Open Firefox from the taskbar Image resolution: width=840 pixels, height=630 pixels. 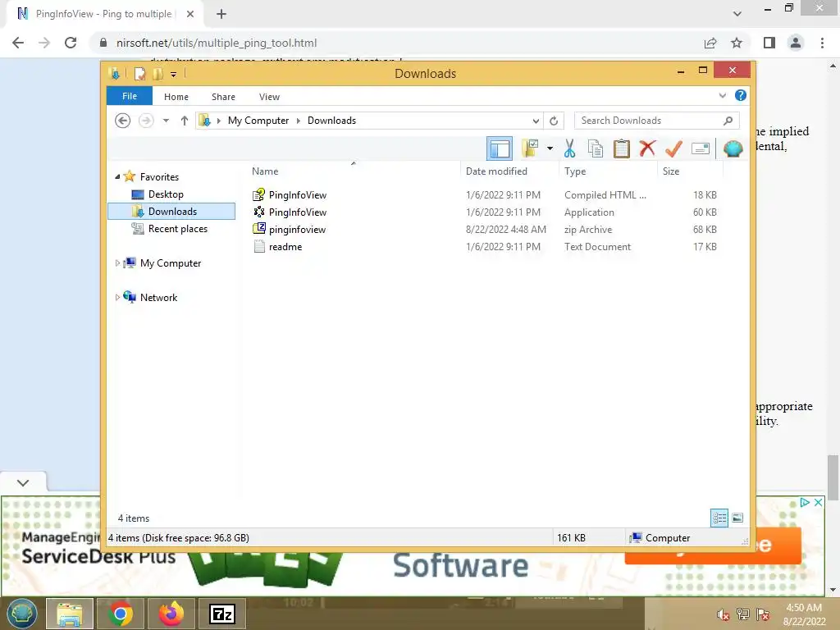click(x=171, y=614)
